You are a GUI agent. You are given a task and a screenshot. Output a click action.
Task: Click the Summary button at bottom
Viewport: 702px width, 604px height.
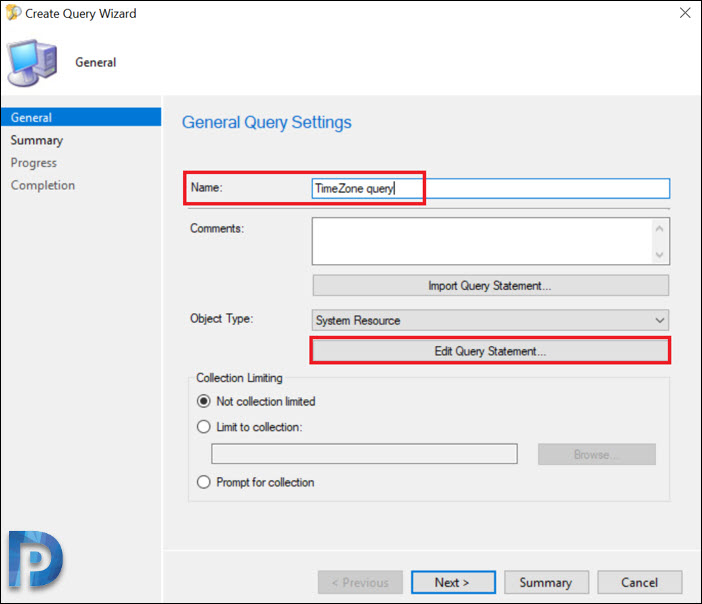coord(546,582)
